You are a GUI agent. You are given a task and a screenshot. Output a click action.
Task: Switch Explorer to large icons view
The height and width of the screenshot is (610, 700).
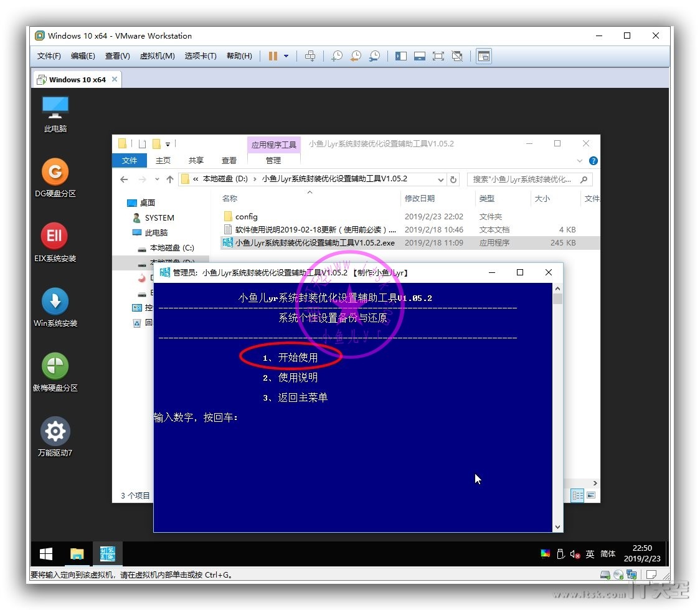pyautogui.click(x=591, y=495)
